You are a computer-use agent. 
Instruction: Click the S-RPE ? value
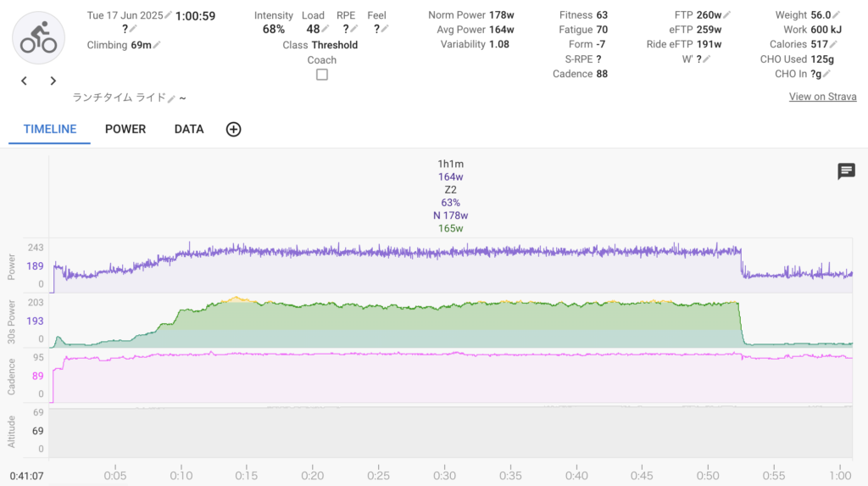coord(599,59)
